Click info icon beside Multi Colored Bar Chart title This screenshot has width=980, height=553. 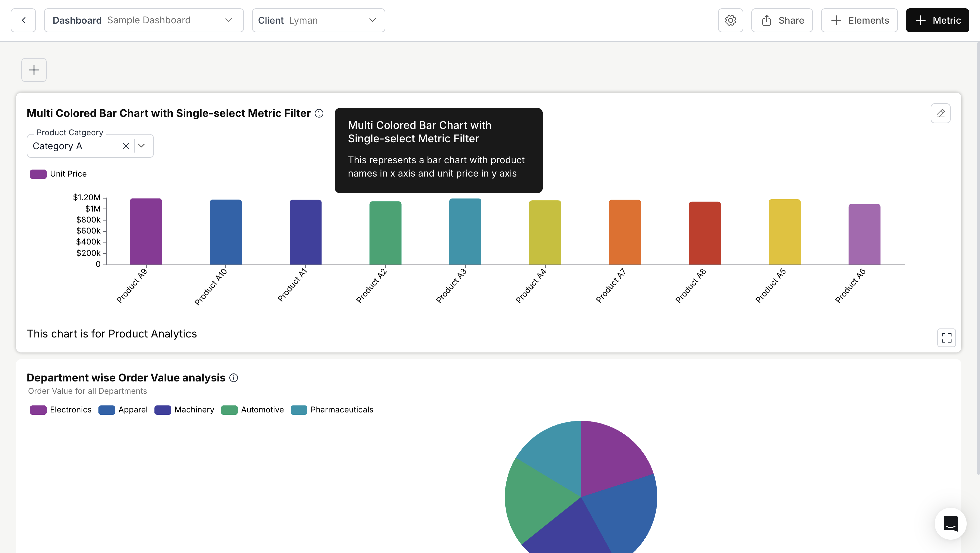pyautogui.click(x=319, y=113)
